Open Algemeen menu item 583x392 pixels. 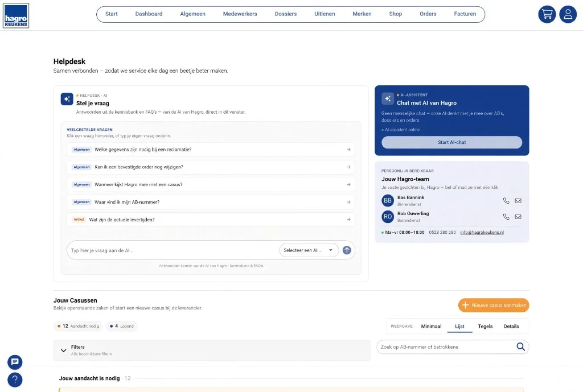pyautogui.click(x=192, y=14)
